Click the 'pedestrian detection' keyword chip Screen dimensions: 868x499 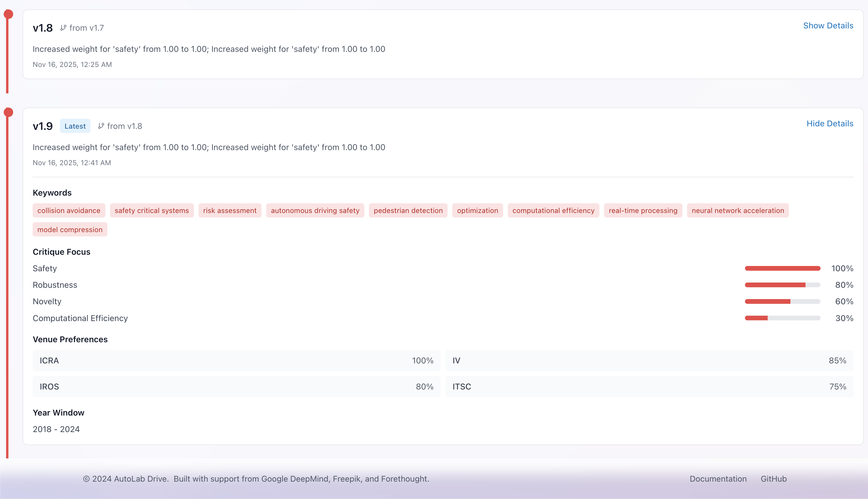coord(408,210)
